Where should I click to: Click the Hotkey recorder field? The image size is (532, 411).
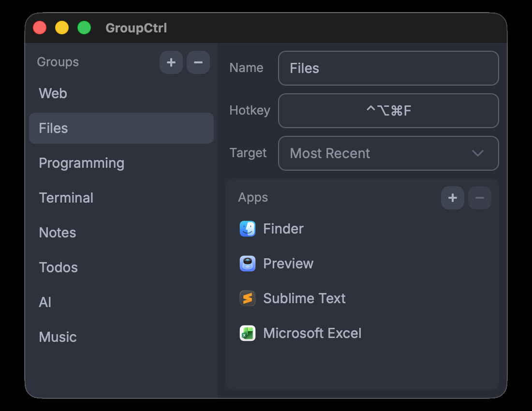click(x=388, y=111)
